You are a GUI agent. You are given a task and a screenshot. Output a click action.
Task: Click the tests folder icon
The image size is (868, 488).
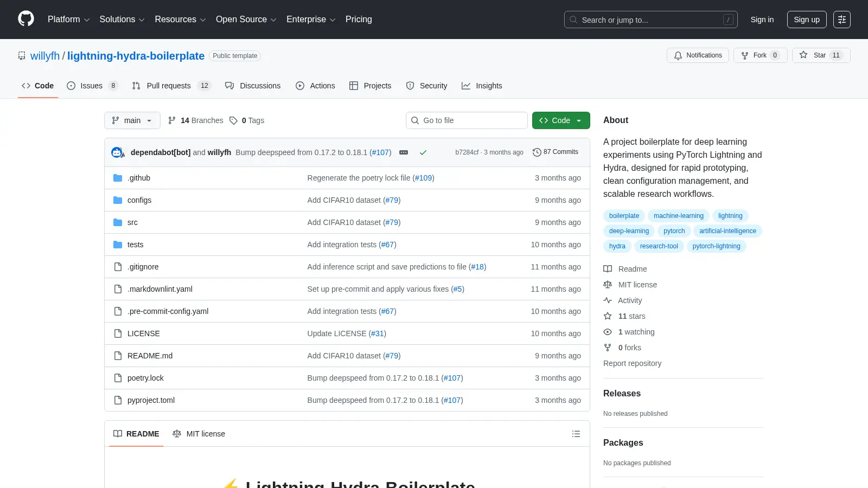coord(118,245)
